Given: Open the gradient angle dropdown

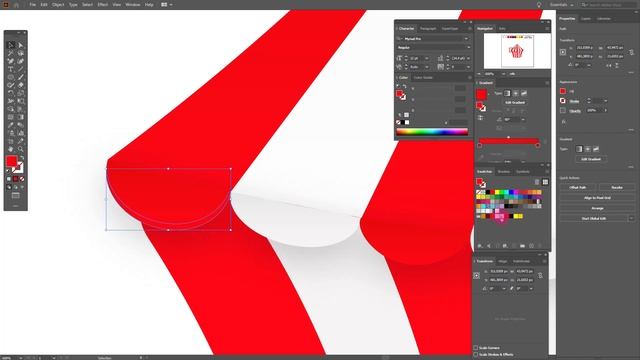Looking at the screenshot, I should (x=523, y=120).
